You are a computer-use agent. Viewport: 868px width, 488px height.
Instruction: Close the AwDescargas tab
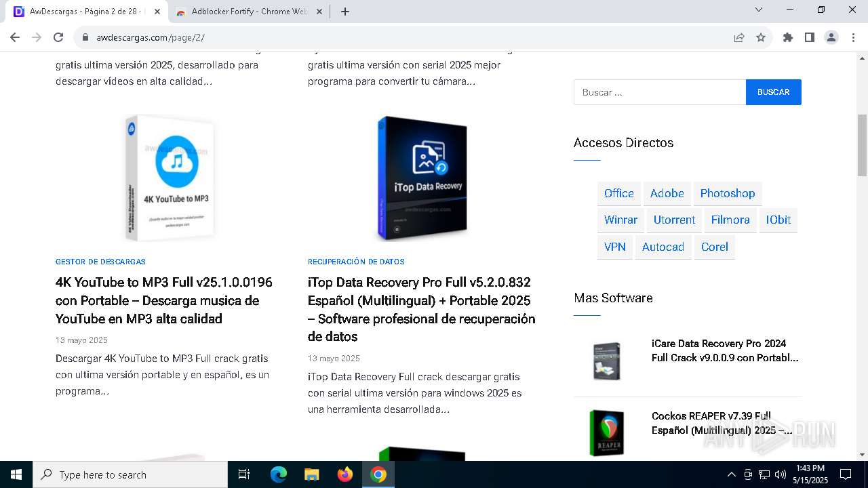[157, 12]
